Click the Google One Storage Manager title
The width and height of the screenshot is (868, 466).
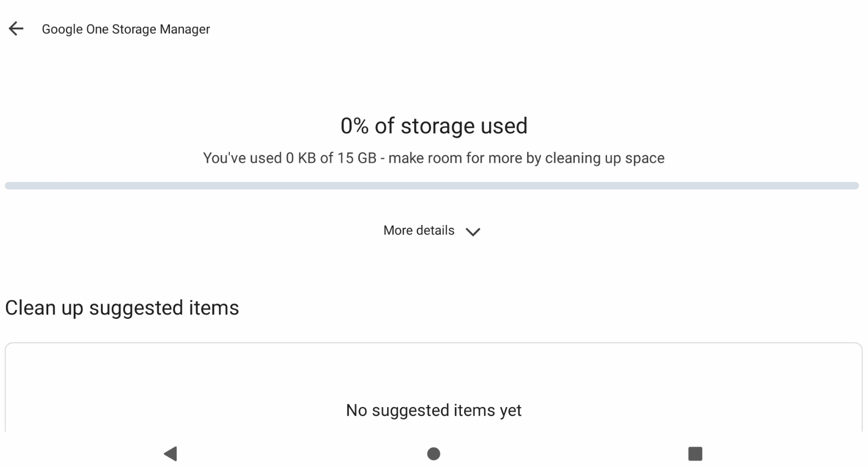tap(126, 29)
